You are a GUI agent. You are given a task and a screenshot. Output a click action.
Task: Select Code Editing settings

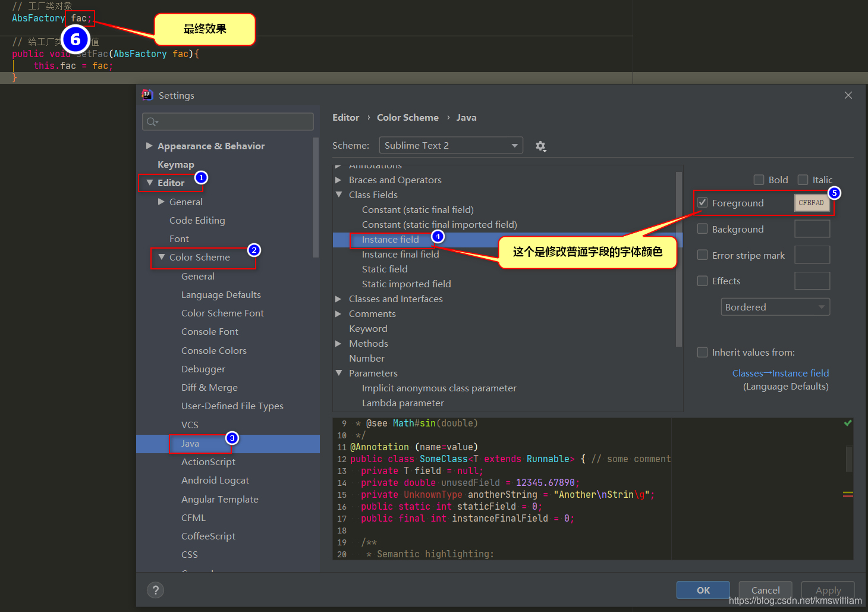[x=197, y=220]
